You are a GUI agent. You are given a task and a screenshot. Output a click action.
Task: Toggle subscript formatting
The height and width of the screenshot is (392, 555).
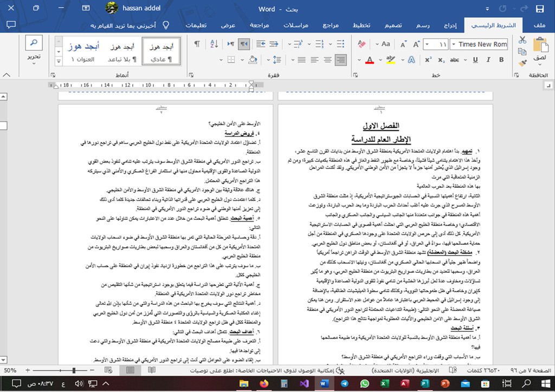tap(441, 60)
